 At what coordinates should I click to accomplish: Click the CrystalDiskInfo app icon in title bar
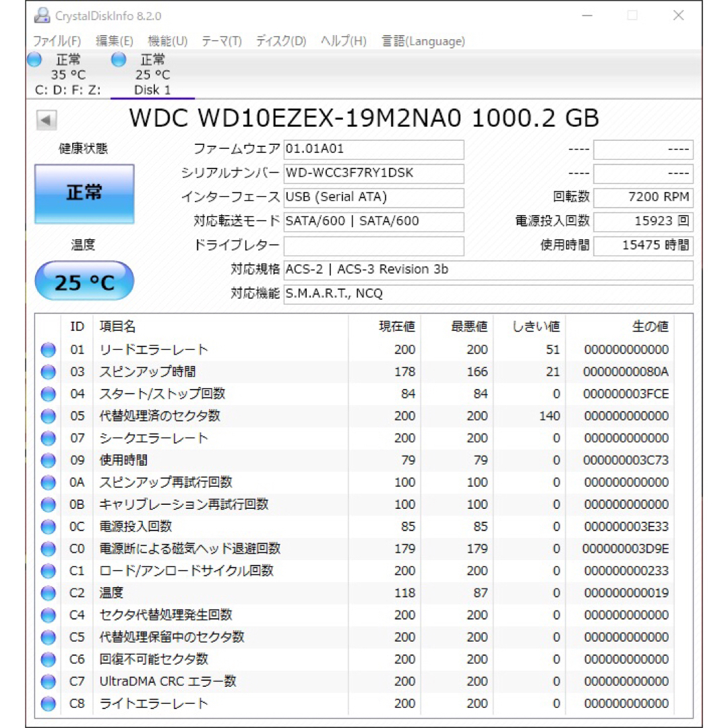pos(42,16)
